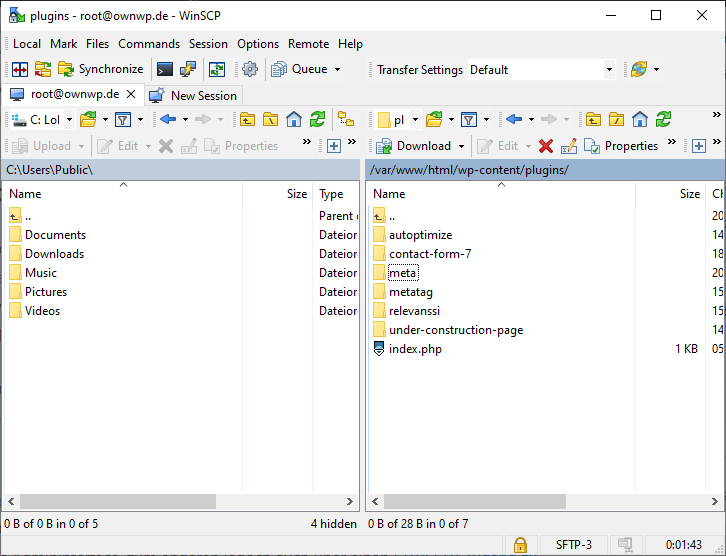Image resolution: width=726 pixels, height=556 pixels.
Task: Click the remote path /var/www/html/wp-content/plugins/
Action: click(469, 170)
